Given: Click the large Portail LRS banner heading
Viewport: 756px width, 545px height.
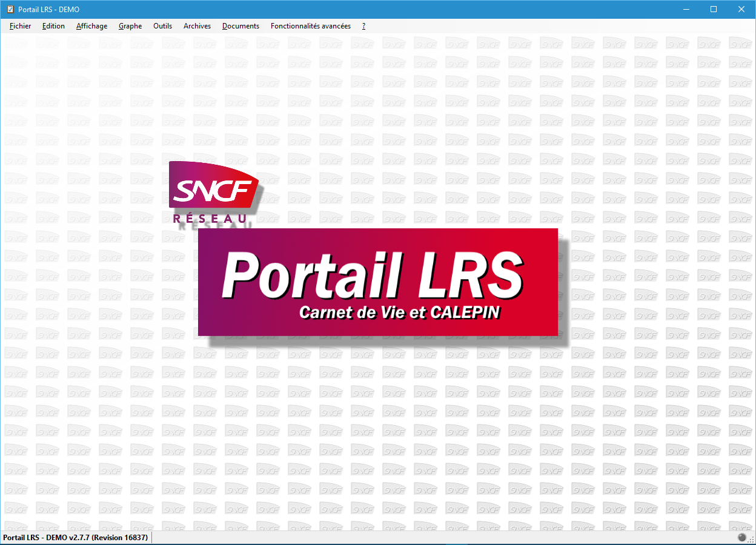Looking at the screenshot, I should tap(372, 276).
